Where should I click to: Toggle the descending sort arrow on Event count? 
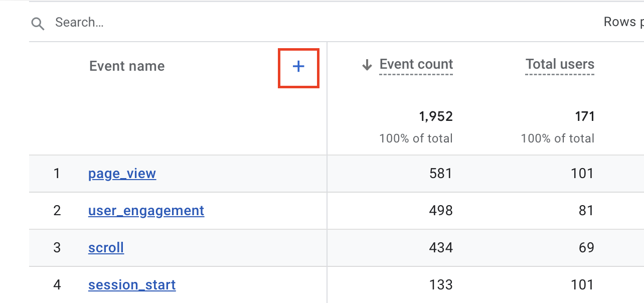tap(367, 65)
